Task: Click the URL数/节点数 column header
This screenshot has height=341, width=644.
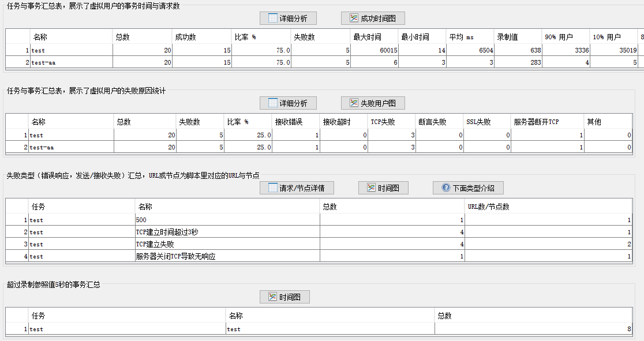Action: pyautogui.click(x=488, y=207)
